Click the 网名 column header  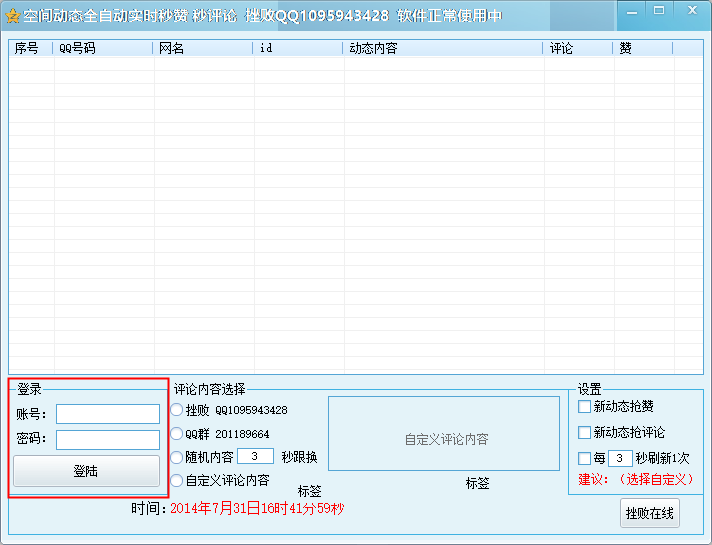(x=203, y=48)
